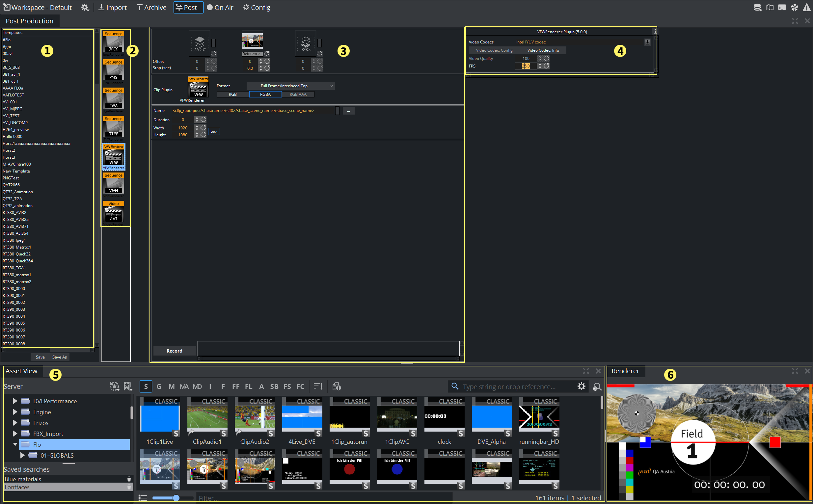Select the JPEG Sequence renderer plugin

[114, 44]
